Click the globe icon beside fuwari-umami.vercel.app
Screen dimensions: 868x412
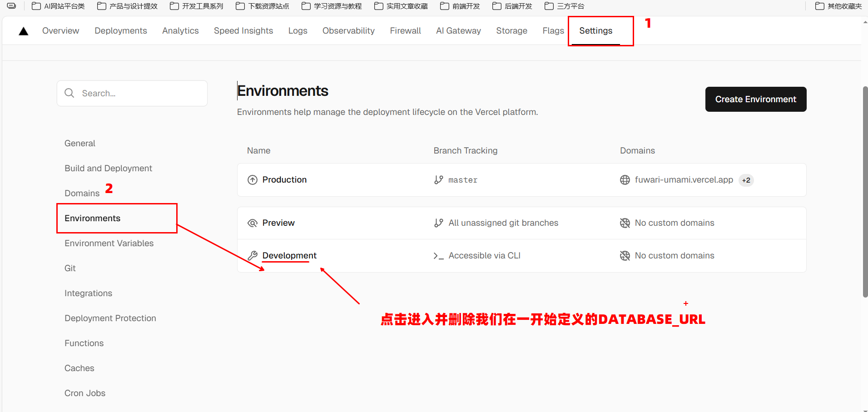pyautogui.click(x=625, y=180)
